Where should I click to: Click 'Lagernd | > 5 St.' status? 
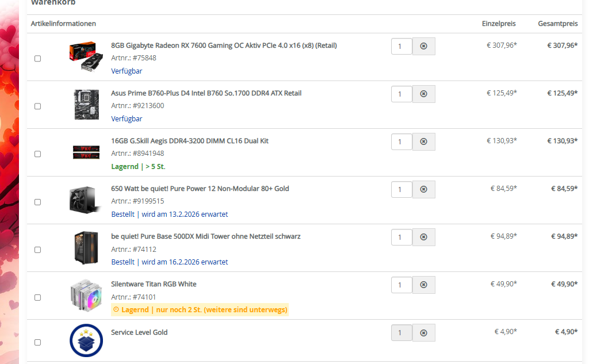click(x=138, y=166)
